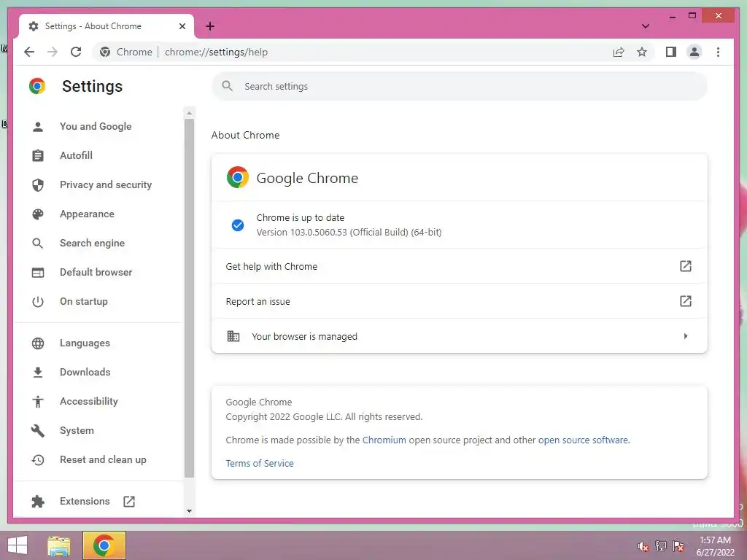Click external link icon for Report an issue
The image size is (747, 560).
685,301
